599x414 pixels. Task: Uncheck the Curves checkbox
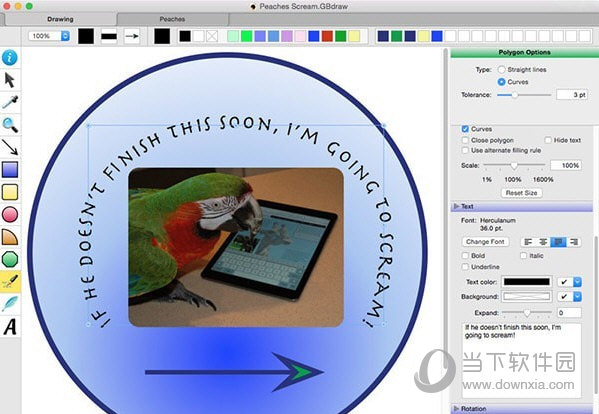(x=465, y=129)
